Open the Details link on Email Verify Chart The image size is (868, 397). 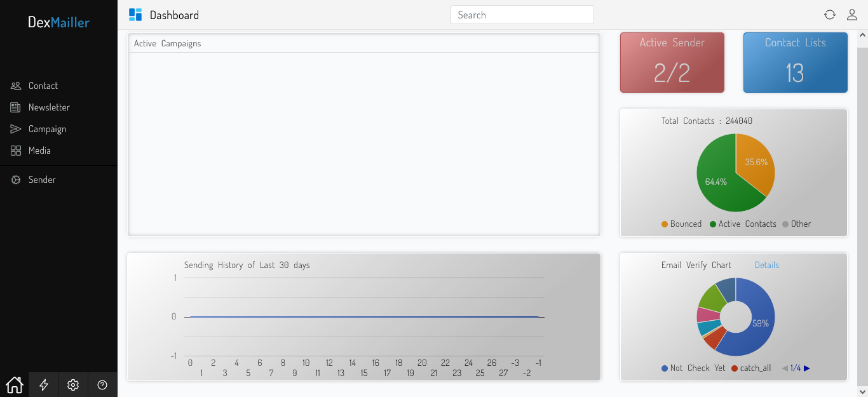click(766, 265)
